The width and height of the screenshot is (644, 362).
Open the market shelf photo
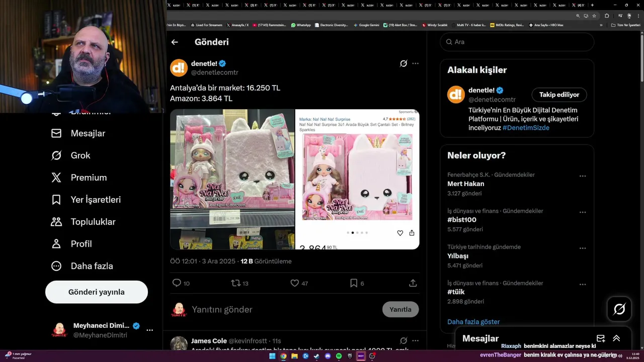[232, 179]
